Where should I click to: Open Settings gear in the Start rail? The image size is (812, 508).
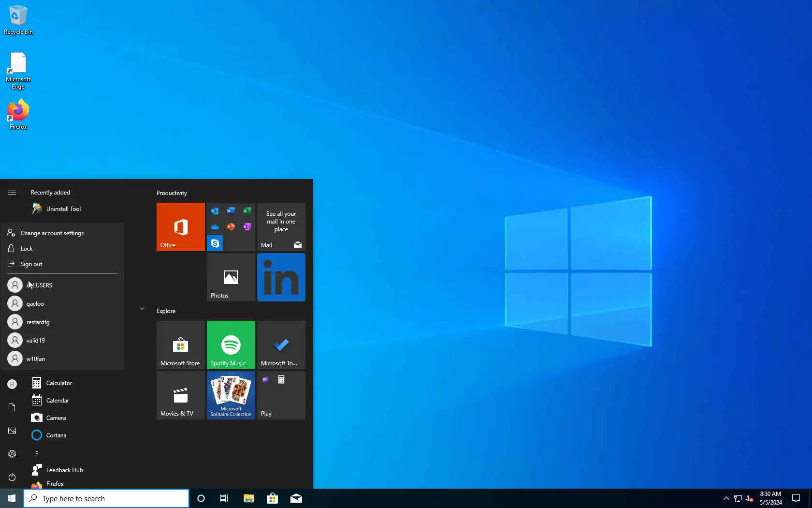point(12,454)
